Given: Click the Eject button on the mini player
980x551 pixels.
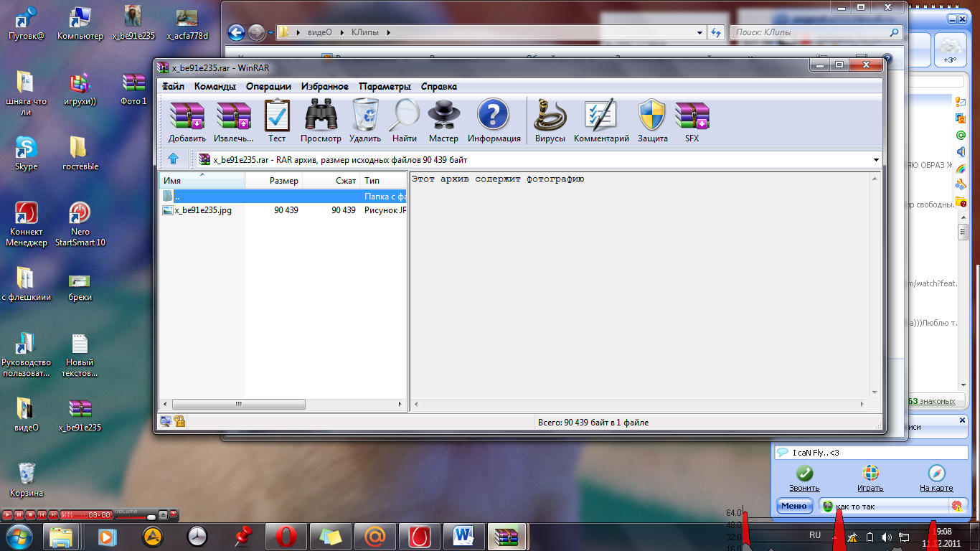Looking at the screenshot, I should pos(163,514).
